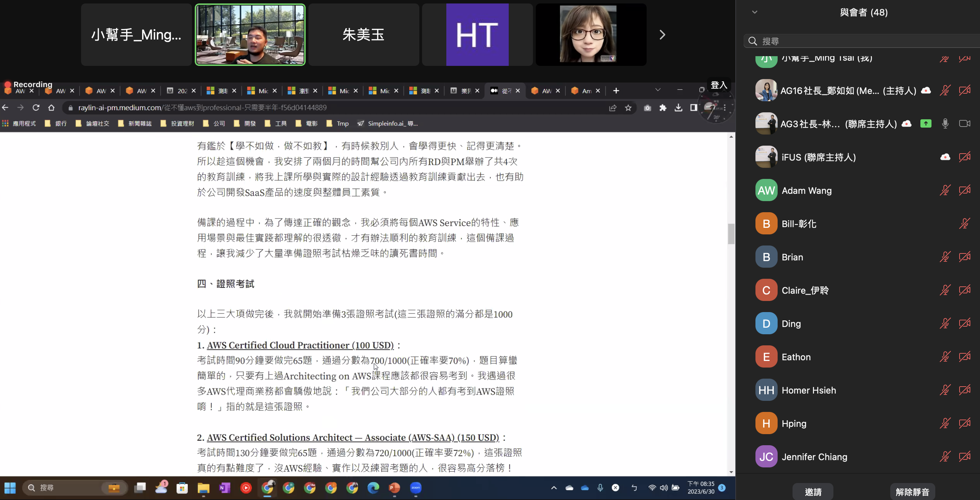Go to browser home page
980x500 pixels.
click(51, 108)
